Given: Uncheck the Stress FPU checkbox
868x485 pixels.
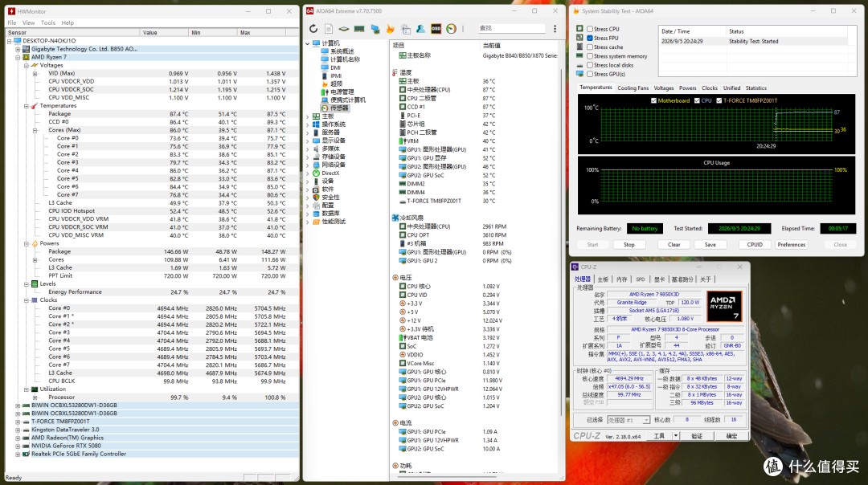Looking at the screenshot, I should point(590,39).
